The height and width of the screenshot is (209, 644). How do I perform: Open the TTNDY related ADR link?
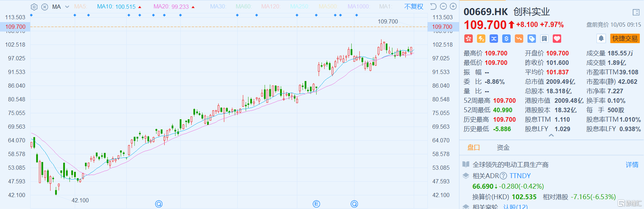[x=520, y=176]
